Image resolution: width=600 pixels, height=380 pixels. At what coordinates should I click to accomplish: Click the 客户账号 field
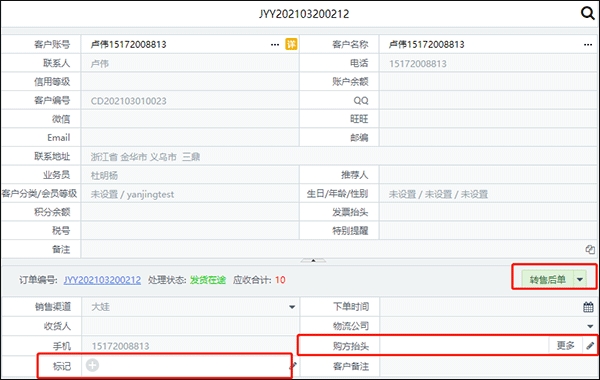[190, 44]
